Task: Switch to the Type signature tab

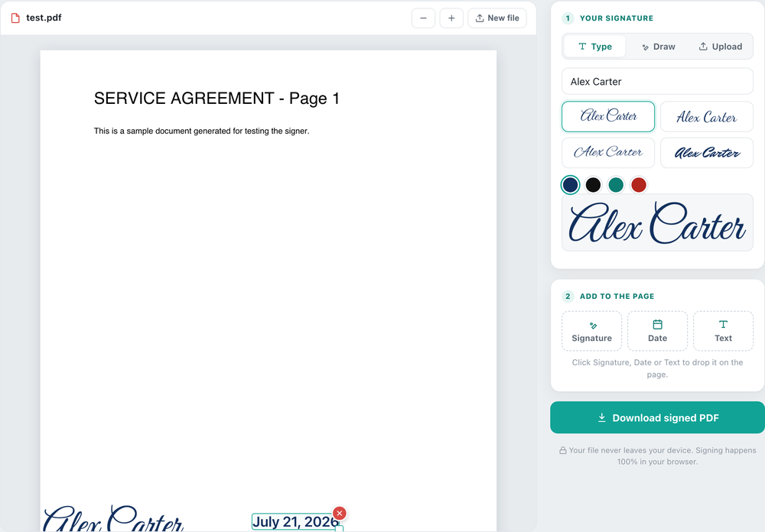Action: 594,47
